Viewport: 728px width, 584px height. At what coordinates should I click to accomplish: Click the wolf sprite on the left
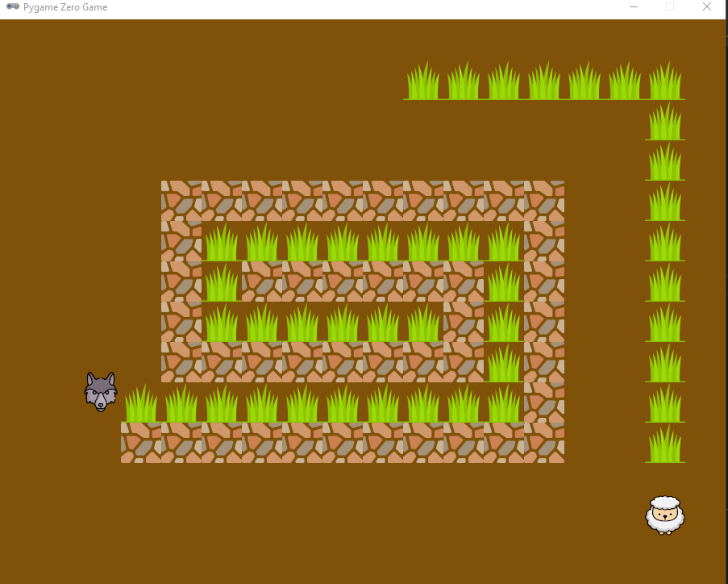click(x=100, y=390)
